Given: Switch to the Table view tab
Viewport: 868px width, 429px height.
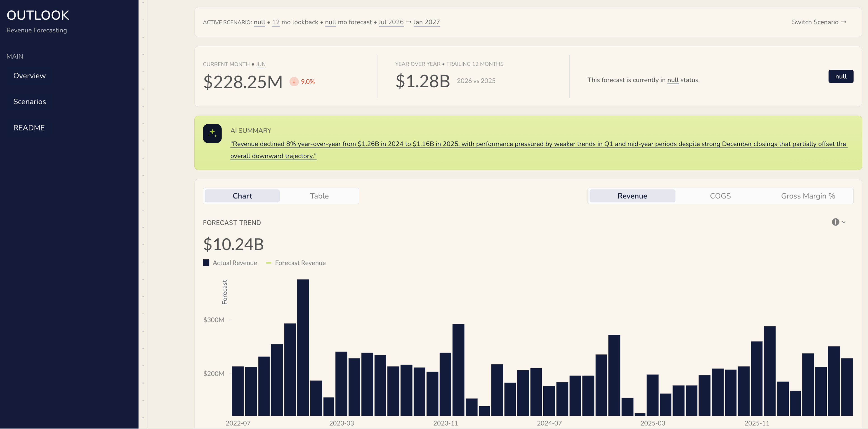Looking at the screenshot, I should (319, 196).
